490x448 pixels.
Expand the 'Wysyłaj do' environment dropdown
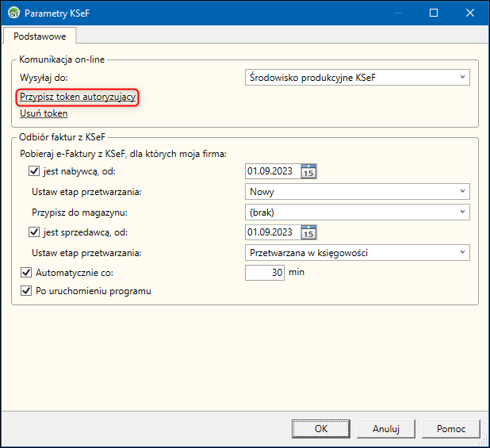click(358, 77)
